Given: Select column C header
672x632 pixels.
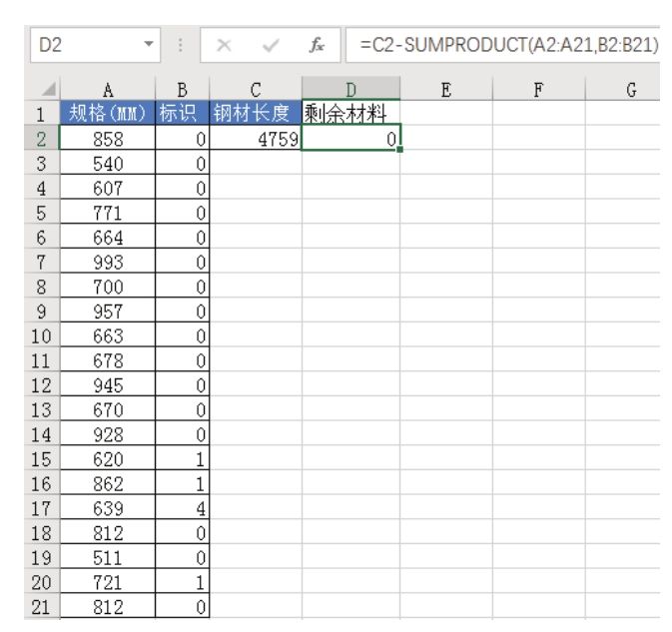Looking at the screenshot, I should [x=255, y=88].
